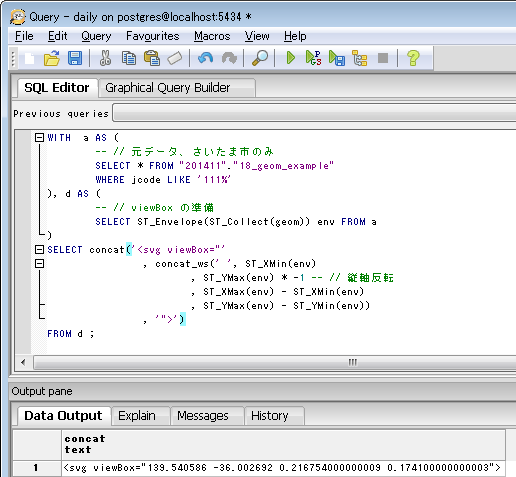Open the Previous queries dropdown
This screenshot has height=477, width=516.
coord(314,113)
